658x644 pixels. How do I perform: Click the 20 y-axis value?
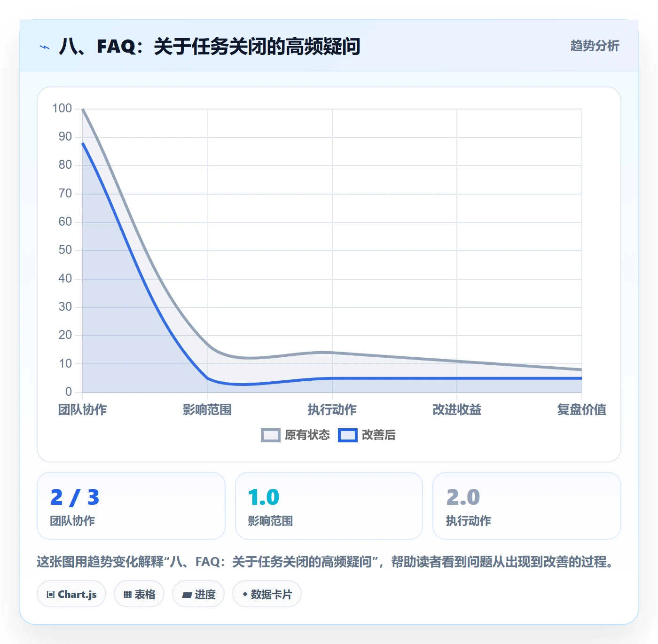[x=65, y=335]
